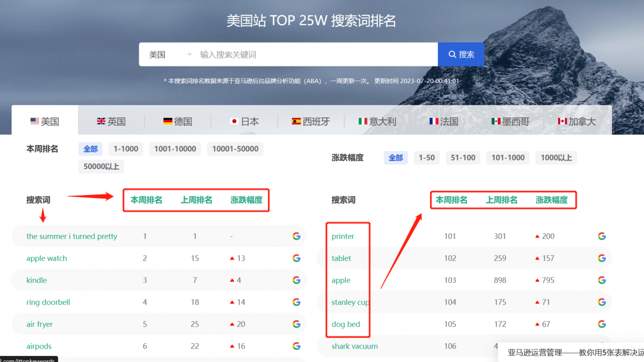Open Google icon in apple watch row

point(296,258)
